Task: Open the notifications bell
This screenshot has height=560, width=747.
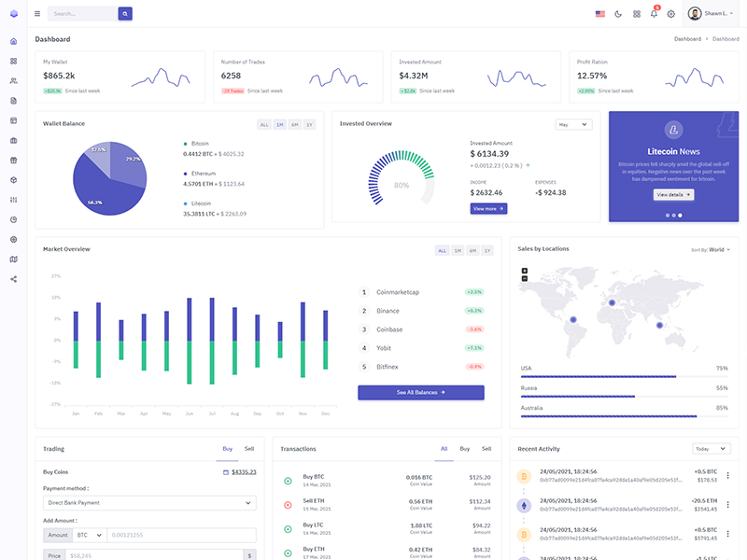Action: [x=654, y=14]
